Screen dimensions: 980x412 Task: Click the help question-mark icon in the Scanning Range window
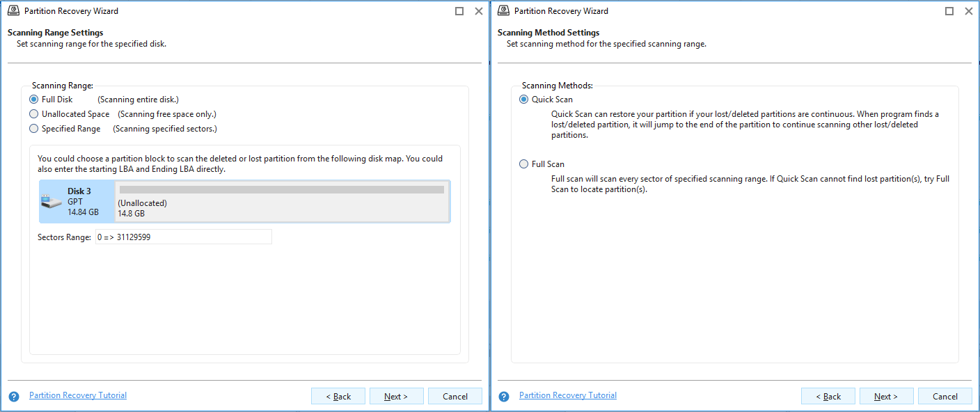tap(14, 397)
